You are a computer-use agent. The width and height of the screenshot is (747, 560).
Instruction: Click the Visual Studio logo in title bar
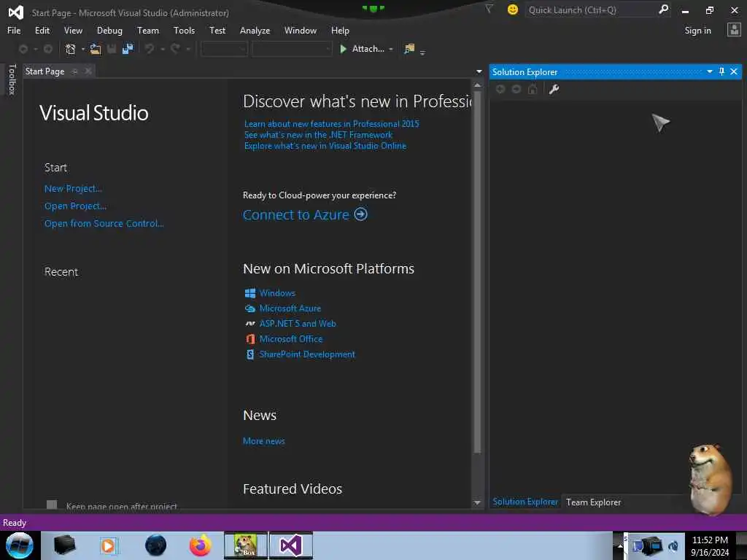point(16,12)
